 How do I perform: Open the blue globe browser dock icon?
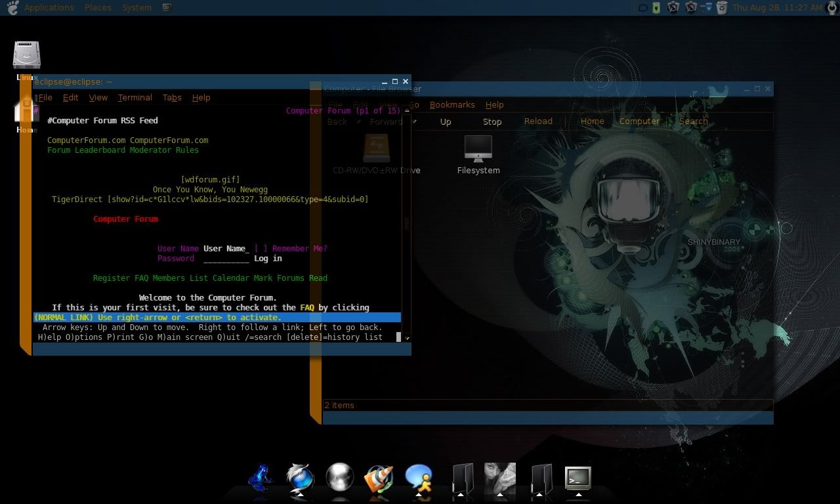coord(300,478)
